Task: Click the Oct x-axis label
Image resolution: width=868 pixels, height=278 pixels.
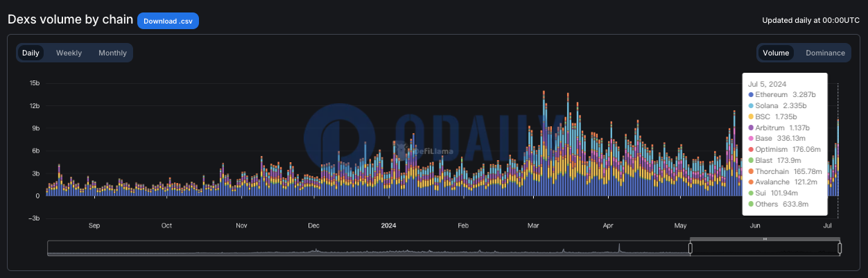Action: point(166,226)
